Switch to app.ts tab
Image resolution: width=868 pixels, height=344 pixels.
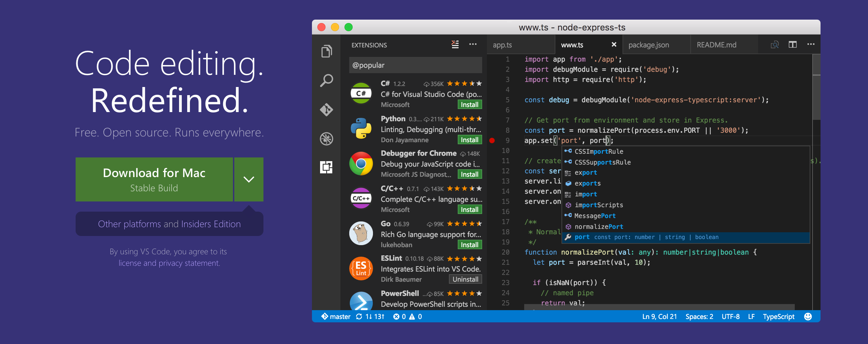(521, 45)
